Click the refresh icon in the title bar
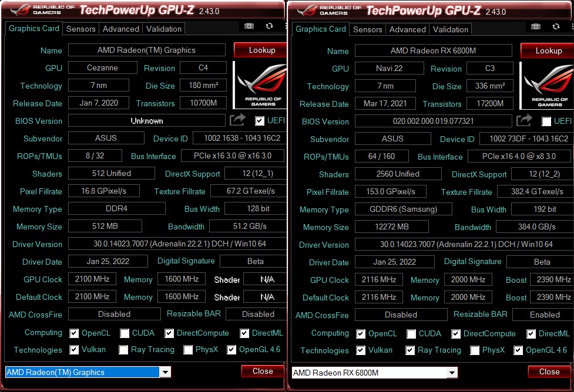574x392 pixels. (x=269, y=26)
